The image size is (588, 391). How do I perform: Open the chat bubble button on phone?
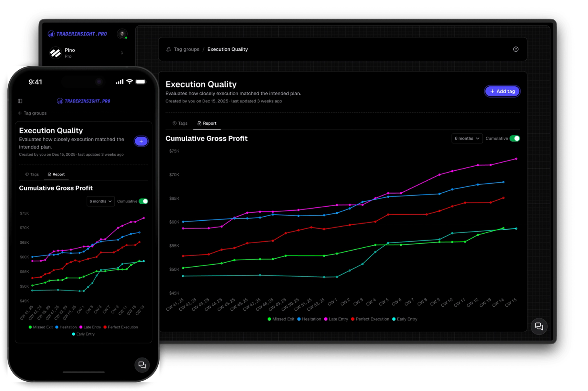pyautogui.click(x=142, y=365)
